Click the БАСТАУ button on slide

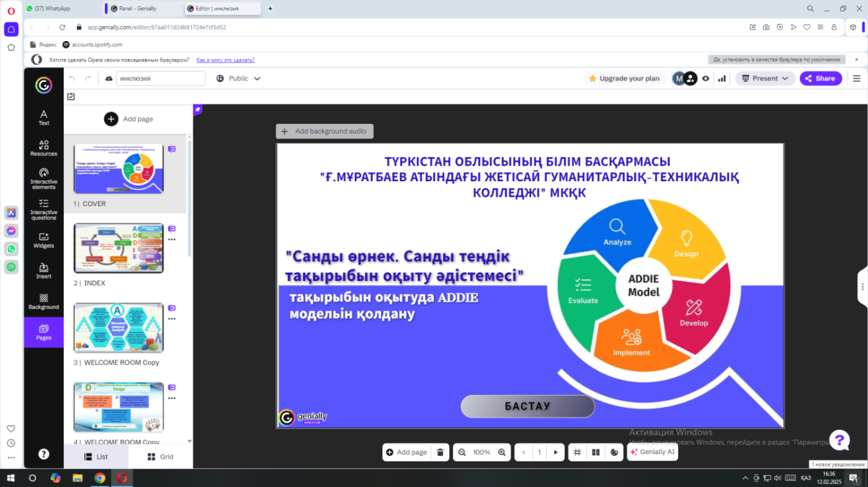(x=528, y=406)
